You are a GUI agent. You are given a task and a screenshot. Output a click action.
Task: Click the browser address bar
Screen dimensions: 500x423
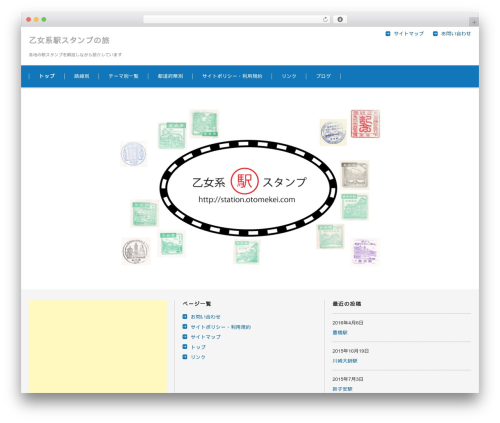[237, 19]
